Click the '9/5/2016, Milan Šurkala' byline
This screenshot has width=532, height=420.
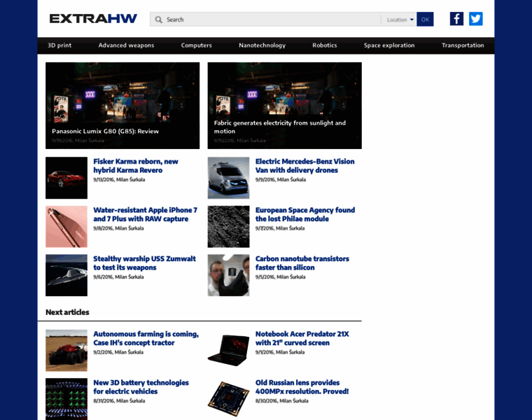point(280,276)
